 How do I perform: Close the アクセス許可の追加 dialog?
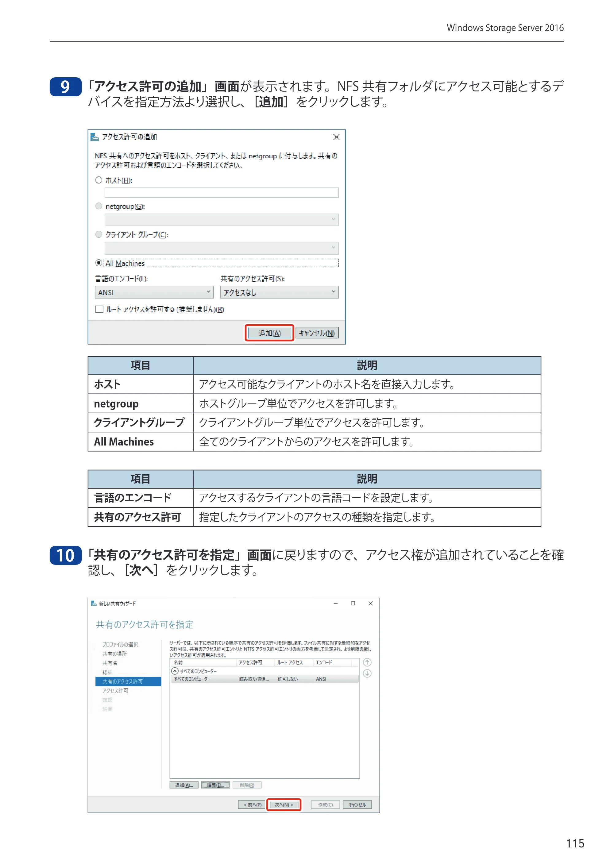click(x=336, y=137)
